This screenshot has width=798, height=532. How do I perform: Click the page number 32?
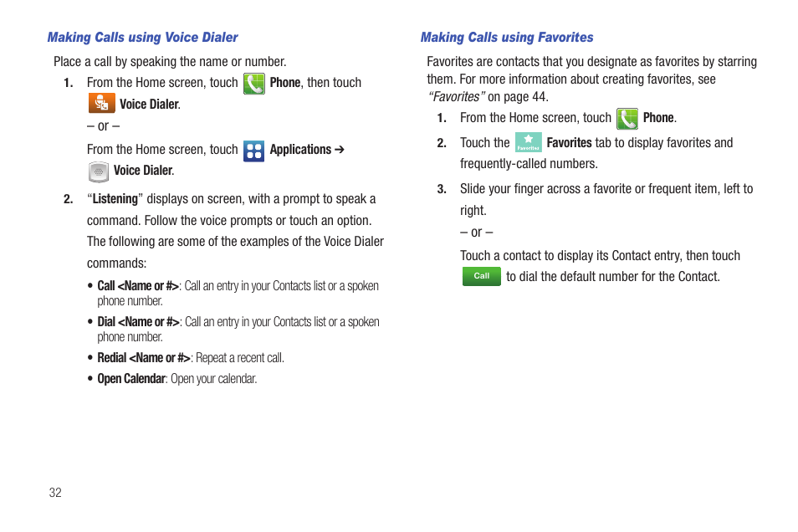[55, 493]
